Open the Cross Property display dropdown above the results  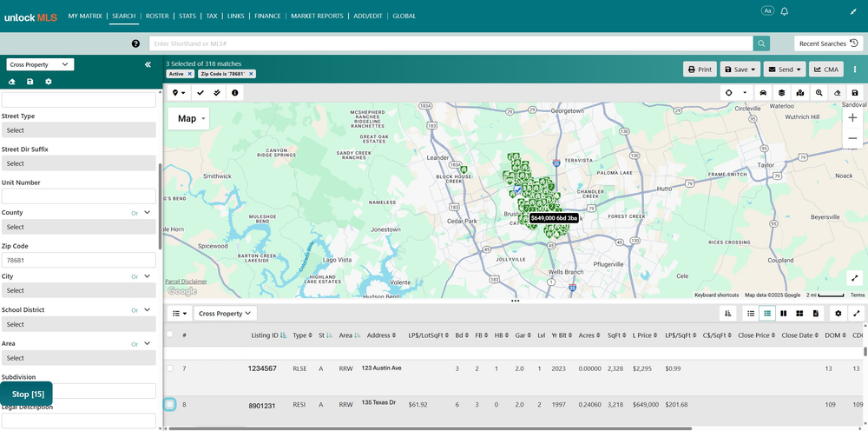225,314
